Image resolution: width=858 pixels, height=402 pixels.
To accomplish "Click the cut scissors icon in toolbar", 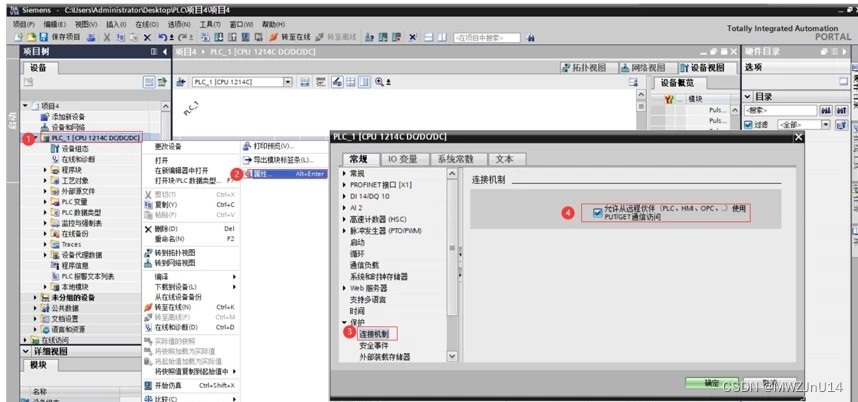I will click(x=107, y=37).
